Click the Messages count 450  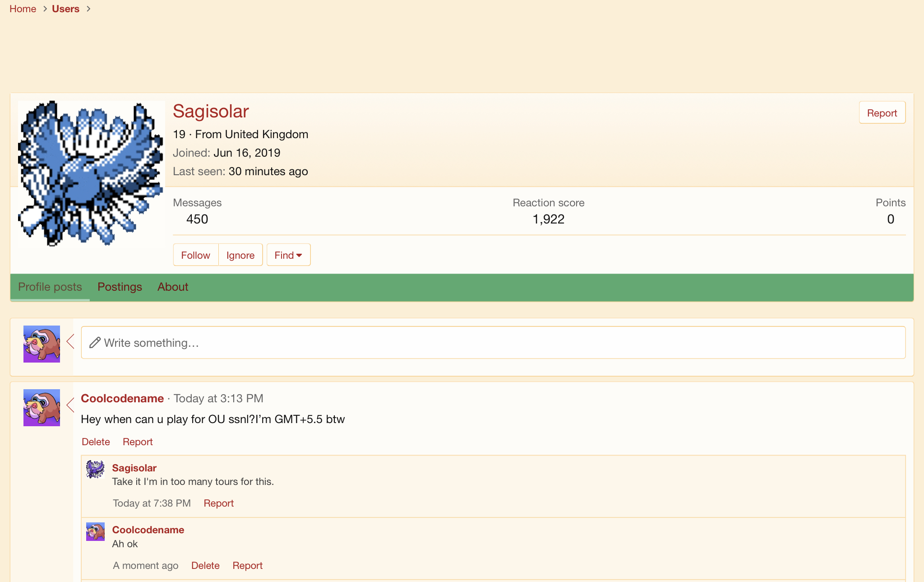[197, 219]
